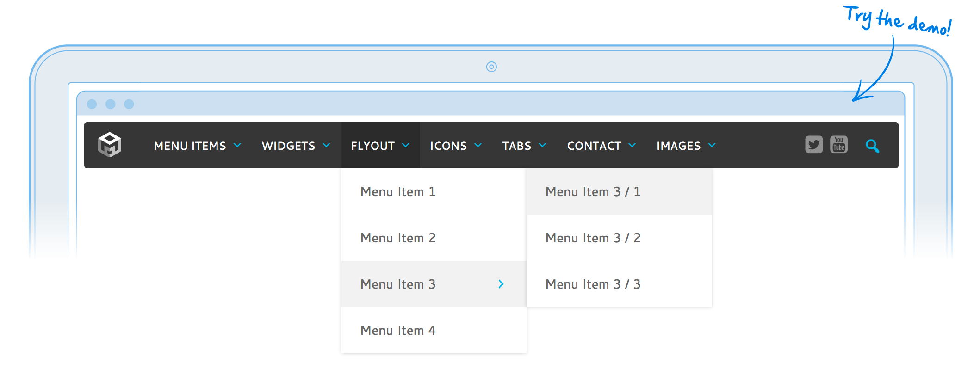Collapse the active Flyout menu
Image resolution: width=980 pixels, height=381 pixels.
click(x=380, y=146)
